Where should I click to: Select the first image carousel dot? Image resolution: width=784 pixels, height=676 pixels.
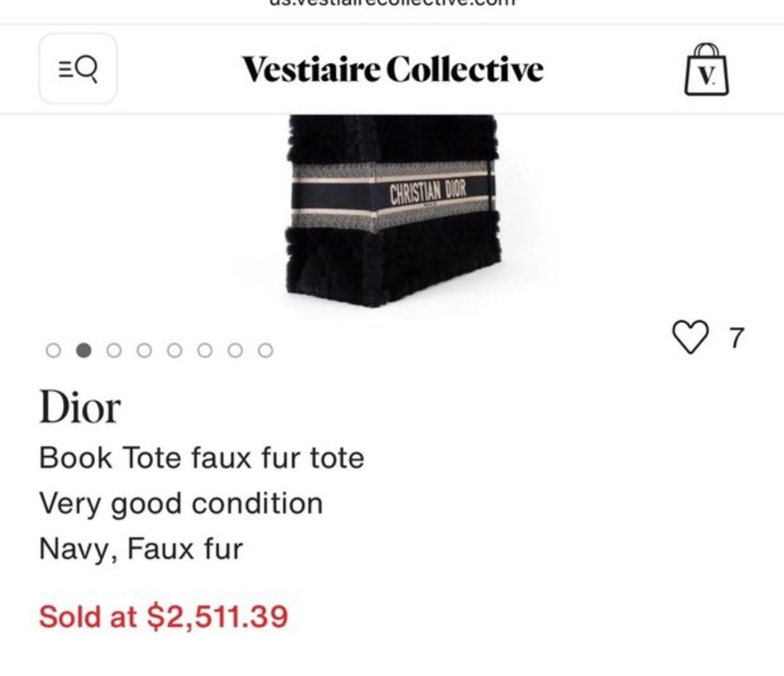[x=54, y=351]
